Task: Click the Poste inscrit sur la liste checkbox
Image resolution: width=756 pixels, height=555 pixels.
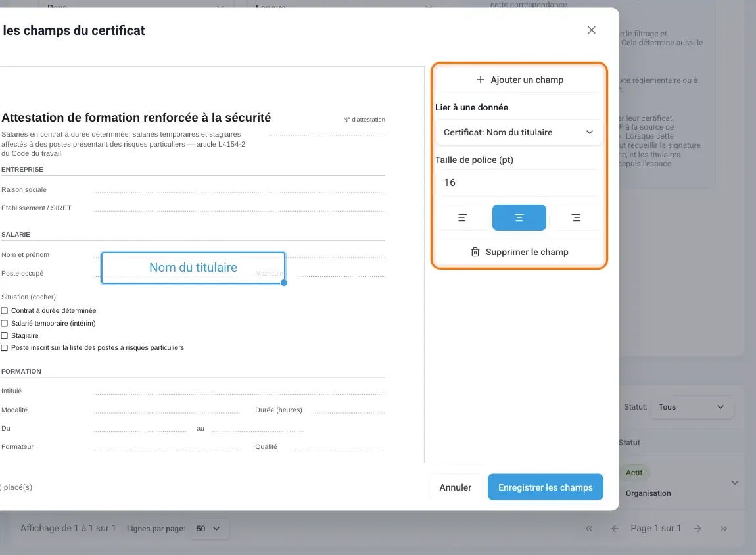Action: coord(5,348)
